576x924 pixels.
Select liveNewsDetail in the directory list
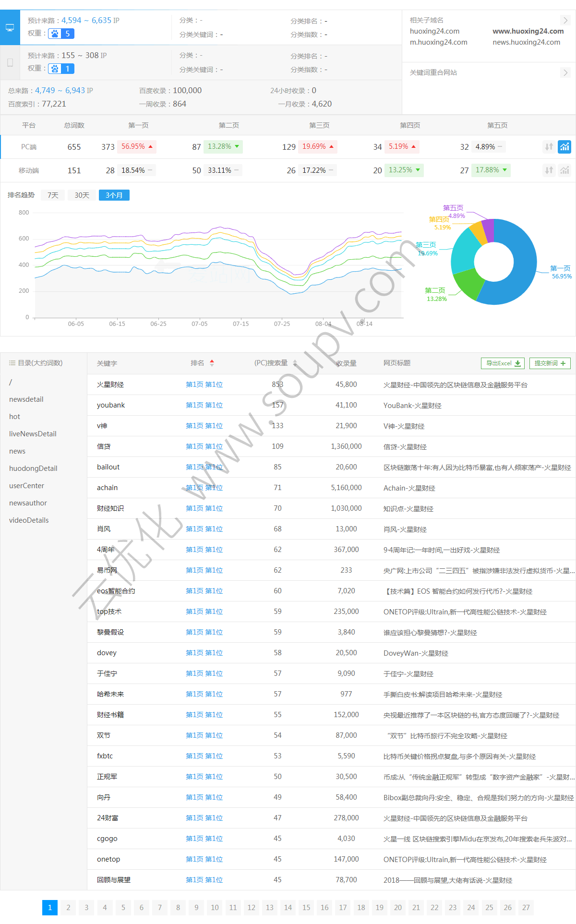tap(33, 434)
